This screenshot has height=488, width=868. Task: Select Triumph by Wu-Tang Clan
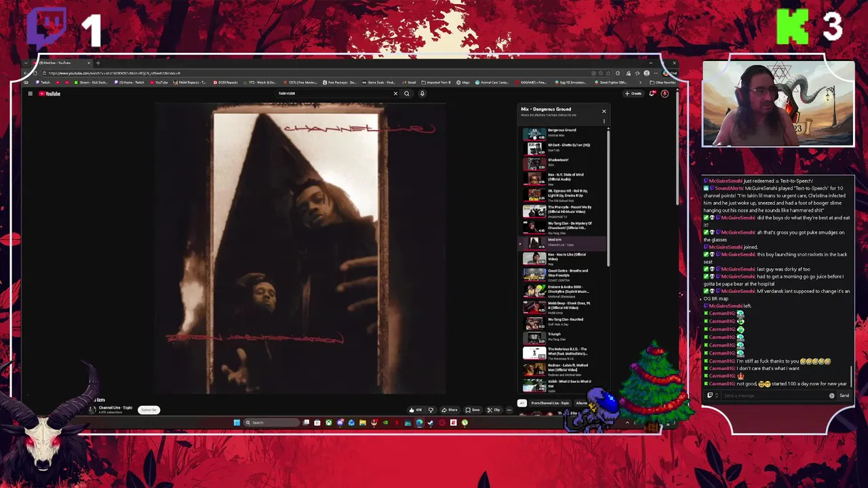(564, 337)
